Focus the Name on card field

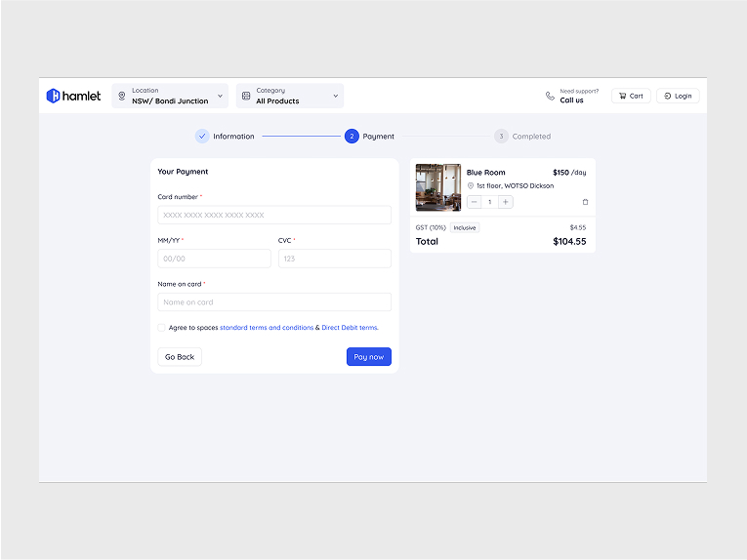pos(274,302)
